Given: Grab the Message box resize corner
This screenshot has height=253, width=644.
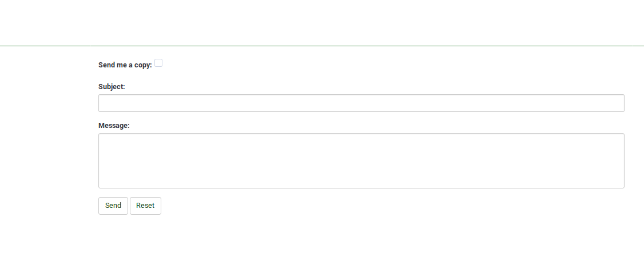Looking at the screenshot, I should pyautogui.click(x=621, y=185).
